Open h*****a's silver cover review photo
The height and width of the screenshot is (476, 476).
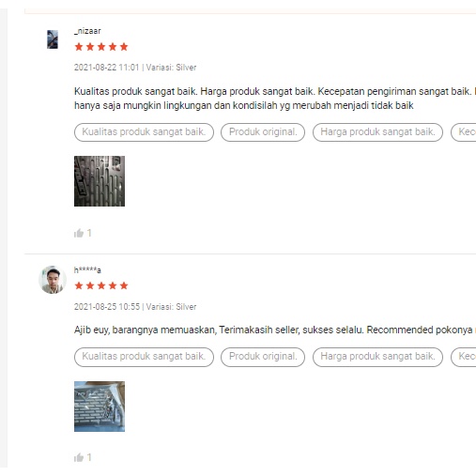pos(100,407)
